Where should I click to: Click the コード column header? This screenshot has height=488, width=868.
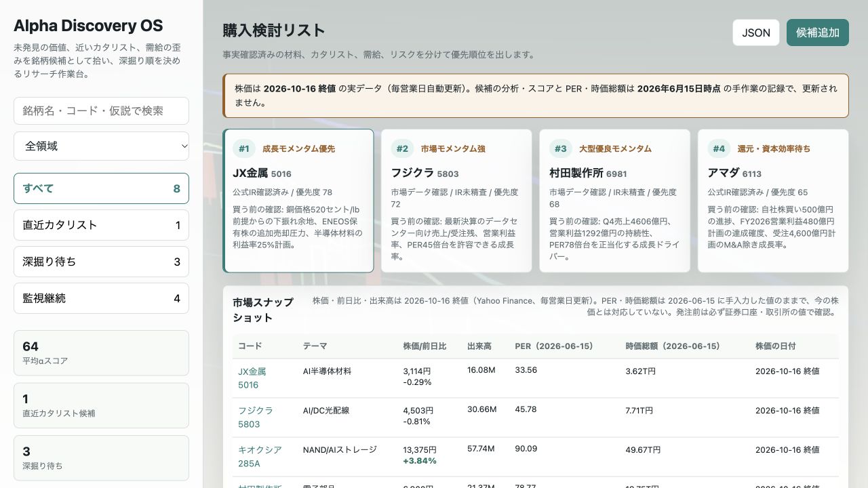tap(250, 346)
